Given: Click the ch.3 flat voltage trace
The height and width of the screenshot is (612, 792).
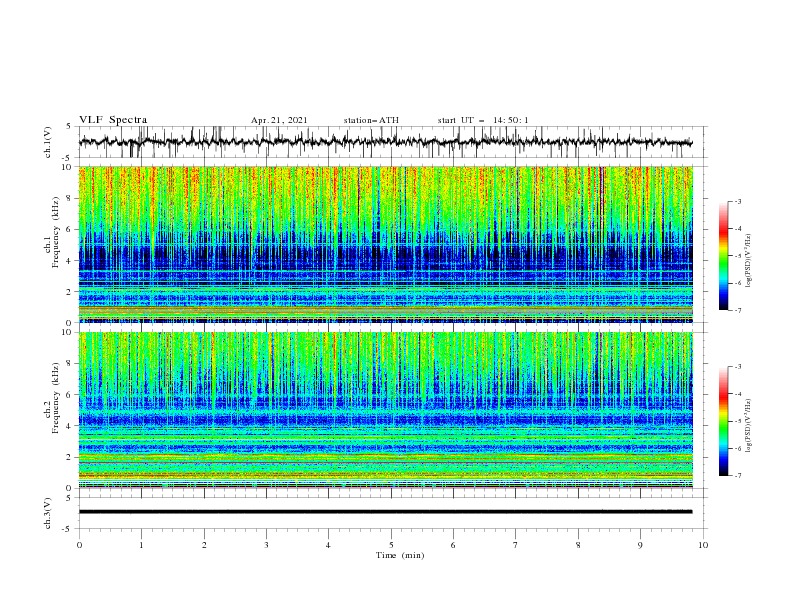Looking at the screenshot, I should coord(385,512).
